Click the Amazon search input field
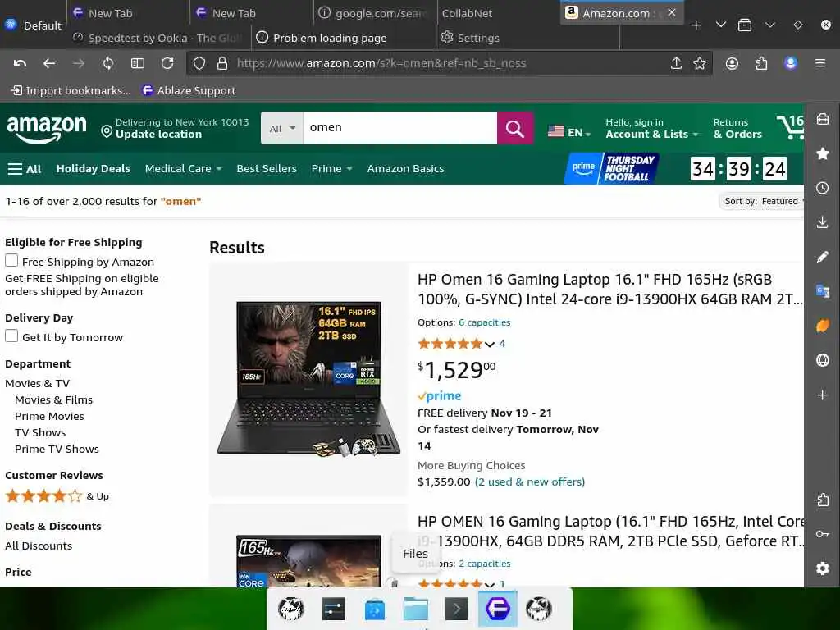This screenshot has width=840, height=630. 399,128
